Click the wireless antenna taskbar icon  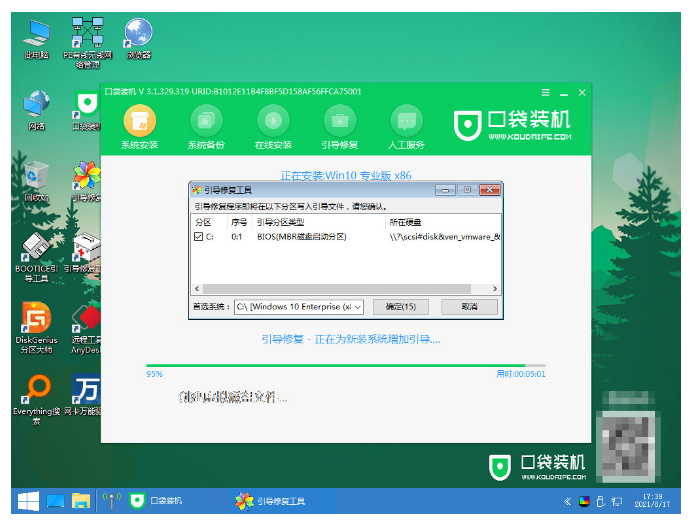pos(111,501)
